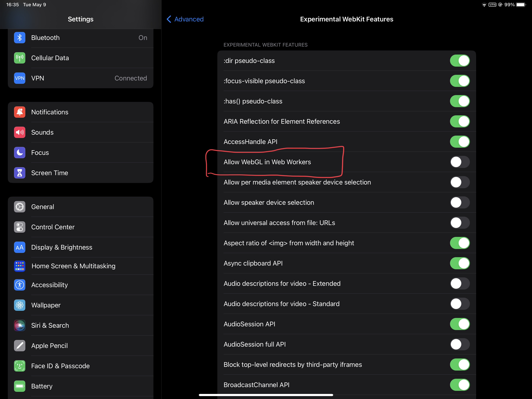Open the VPN Connected row

[81, 78]
